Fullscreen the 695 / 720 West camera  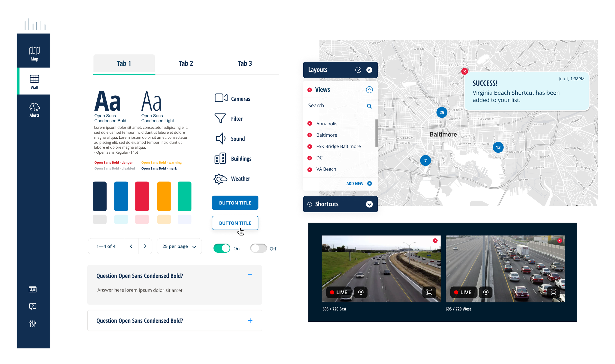point(553,292)
